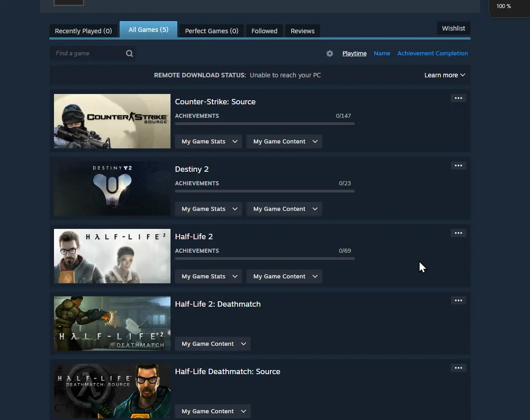Click the 0/23 achievements count
Screen dimensions: 530x420
pos(345,183)
